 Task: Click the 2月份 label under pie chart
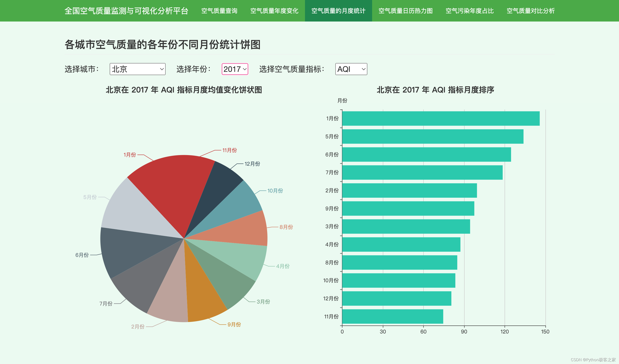[x=138, y=326]
